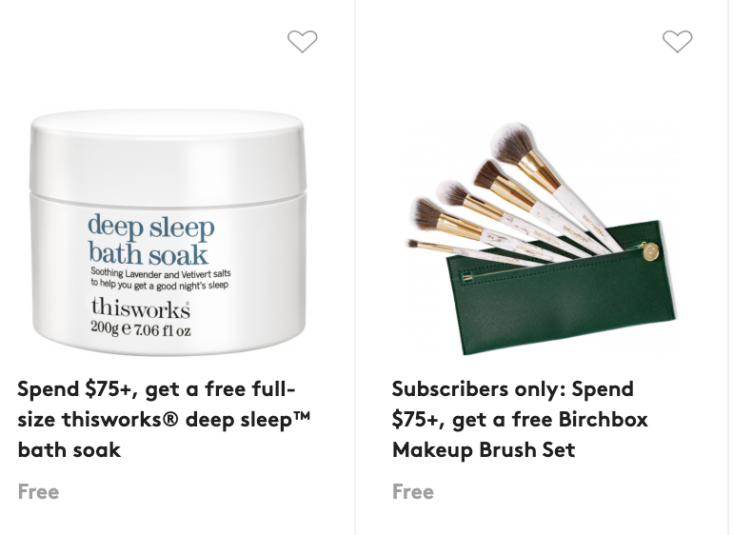This screenshot has height=535, width=733.
Task: Click the thisworks logo printed on jar
Action: (x=140, y=307)
